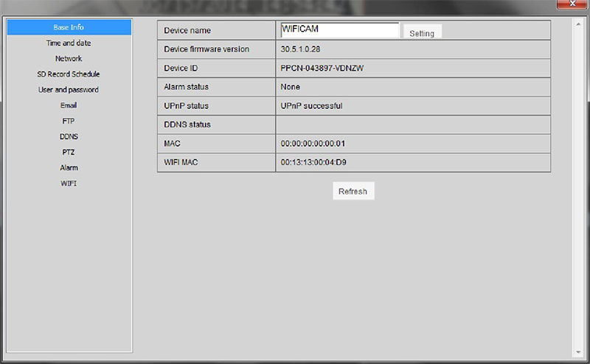The width and height of the screenshot is (590, 364).
Task: Open User and password settings
Action: pyautogui.click(x=69, y=90)
